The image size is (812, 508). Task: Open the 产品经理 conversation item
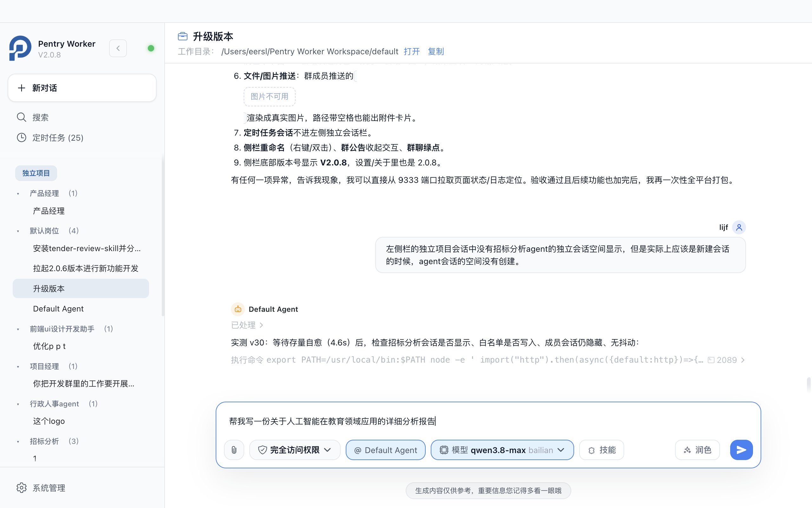(81, 211)
